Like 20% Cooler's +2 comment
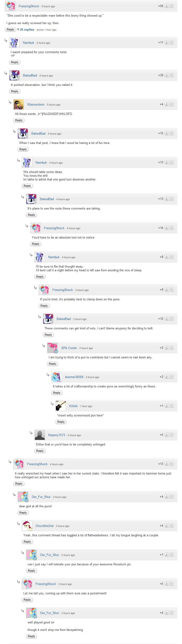This screenshot has height=644, width=182. tap(167, 347)
